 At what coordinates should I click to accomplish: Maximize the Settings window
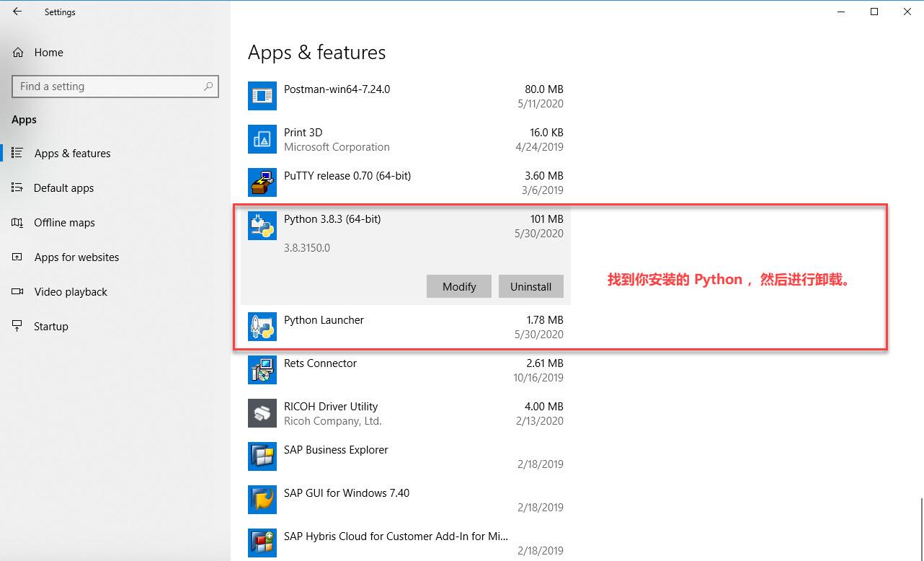click(x=874, y=12)
